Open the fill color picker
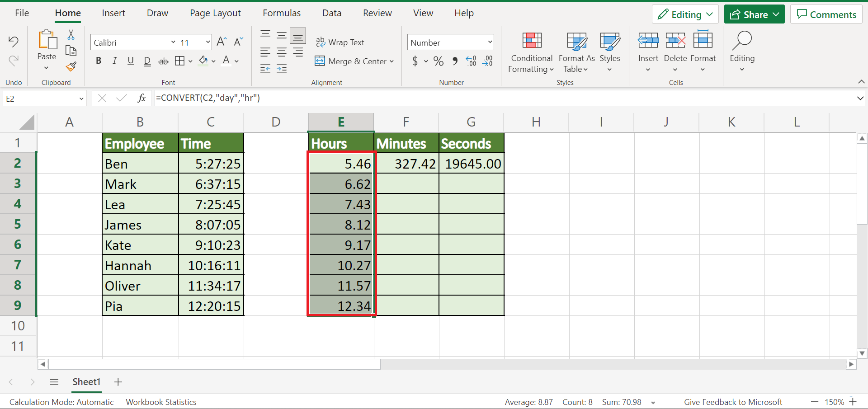Screen dimensions: 868x409 pos(213,61)
